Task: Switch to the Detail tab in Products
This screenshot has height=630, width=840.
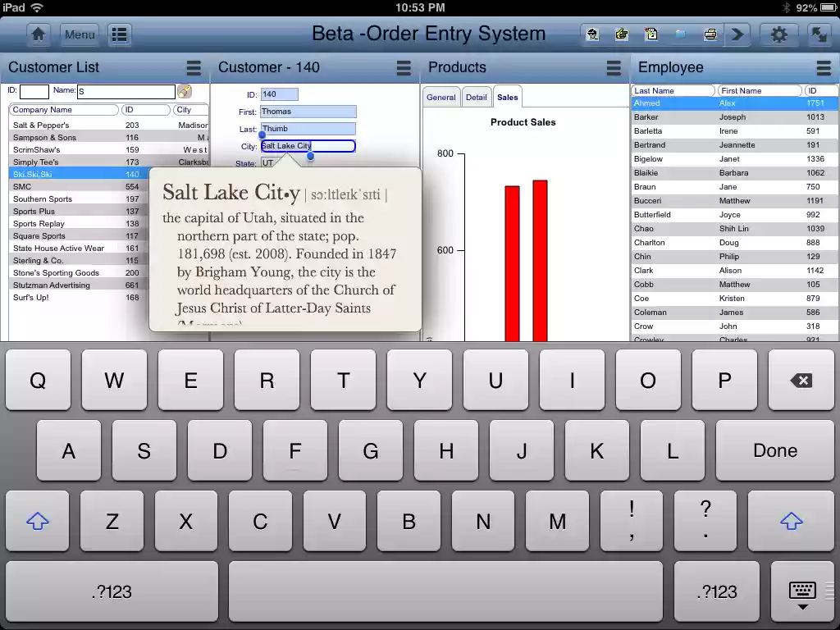Action: [477, 96]
